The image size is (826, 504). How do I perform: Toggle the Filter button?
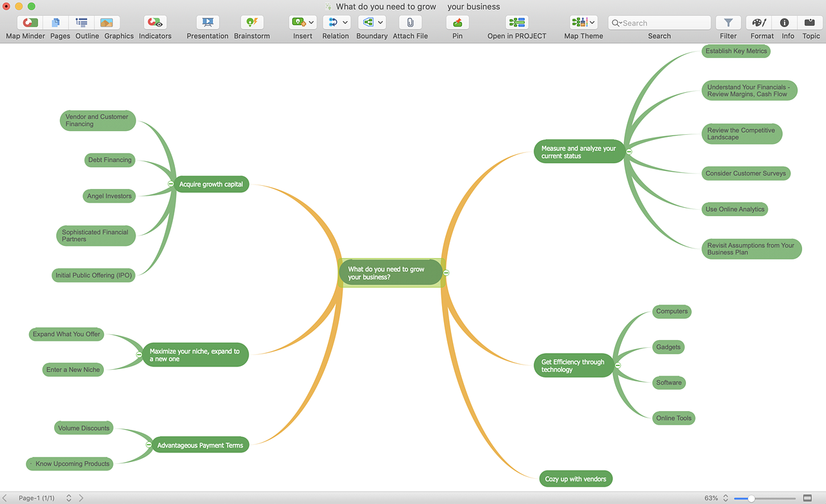click(x=728, y=23)
